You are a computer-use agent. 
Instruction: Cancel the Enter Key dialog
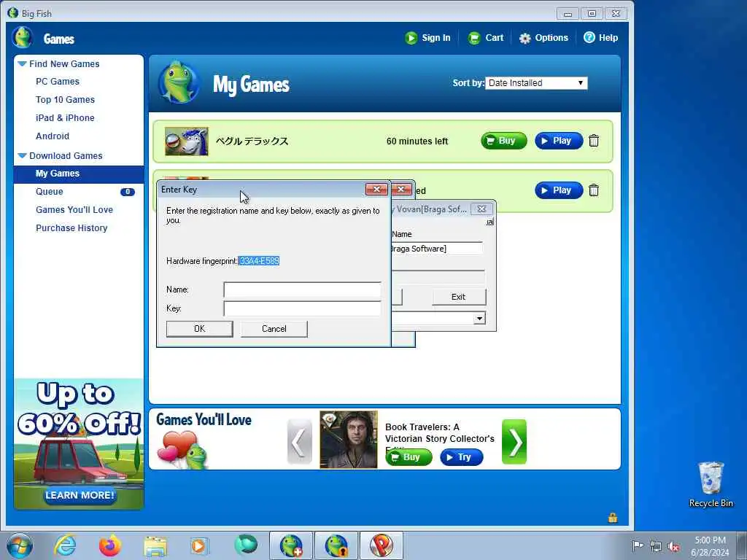click(274, 329)
